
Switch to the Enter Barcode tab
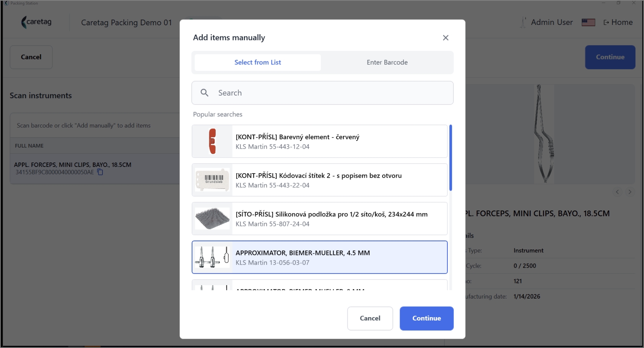tap(387, 62)
